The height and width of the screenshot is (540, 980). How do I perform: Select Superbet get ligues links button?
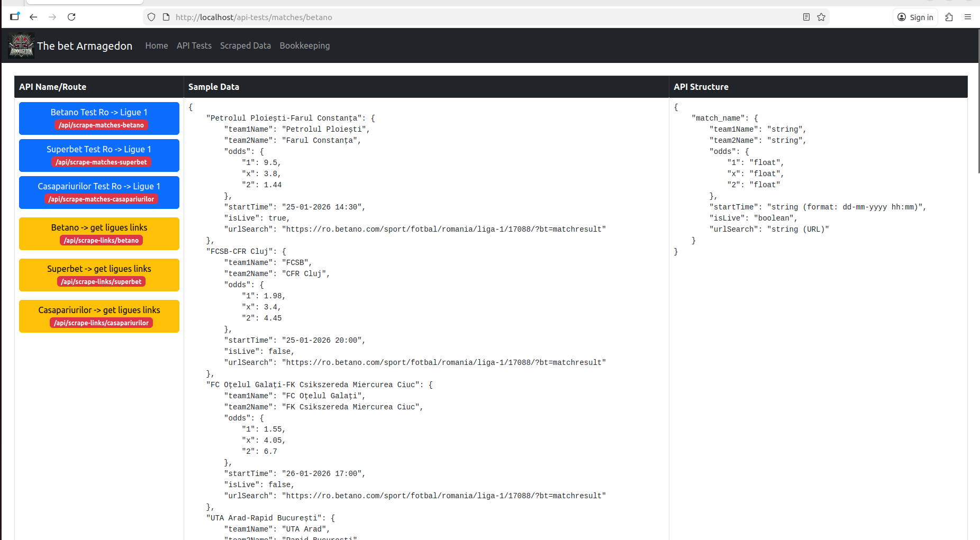pos(99,274)
